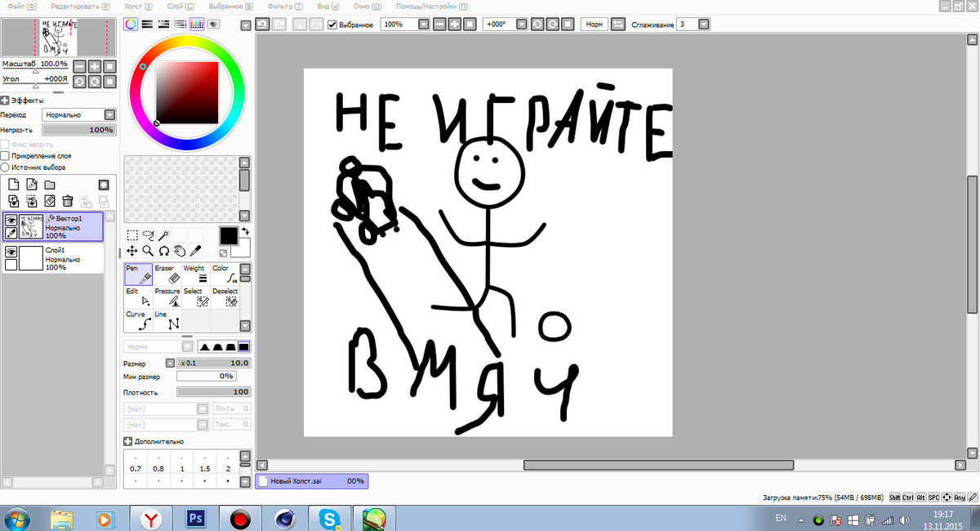The width and height of the screenshot is (980, 531).
Task: Open the Редактировать menu
Action: [x=80, y=6]
